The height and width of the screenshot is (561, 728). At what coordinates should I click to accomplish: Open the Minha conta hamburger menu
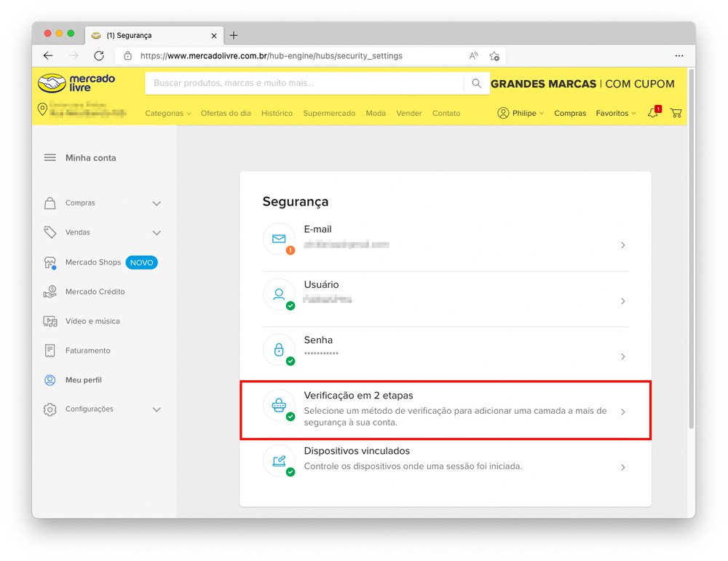click(50, 157)
